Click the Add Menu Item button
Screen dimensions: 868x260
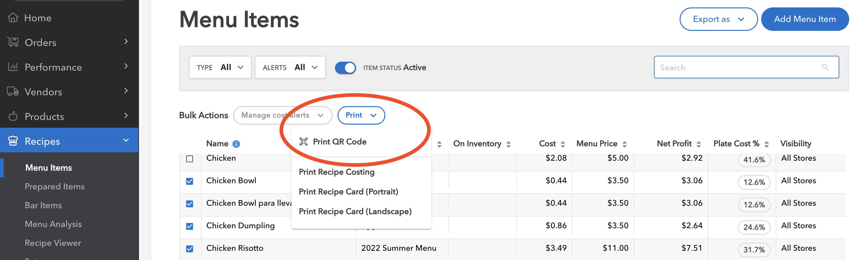(x=804, y=19)
